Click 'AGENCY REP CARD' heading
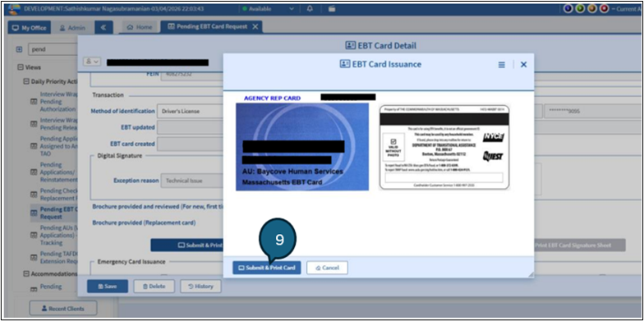This screenshot has width=644, height=321. [273, 99]
